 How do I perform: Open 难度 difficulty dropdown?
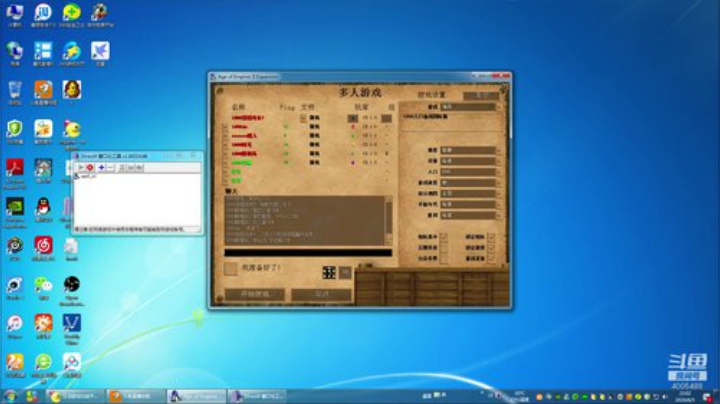[470, 150]
